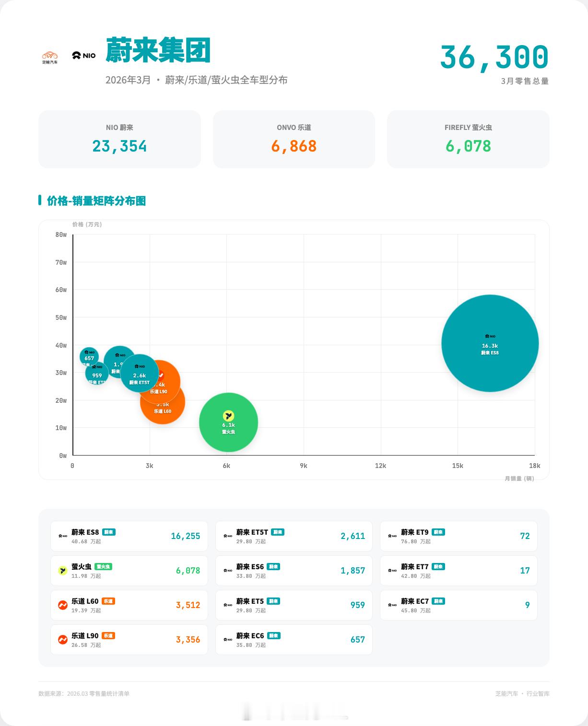Click the firefly icon inside the 萤火虫 bubble

(x=228, y=415)
